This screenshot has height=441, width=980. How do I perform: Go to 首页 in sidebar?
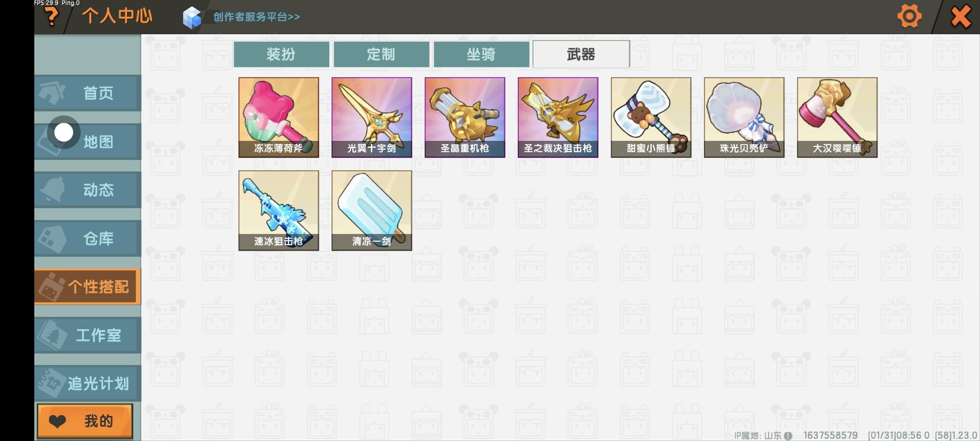coord(88,93)
